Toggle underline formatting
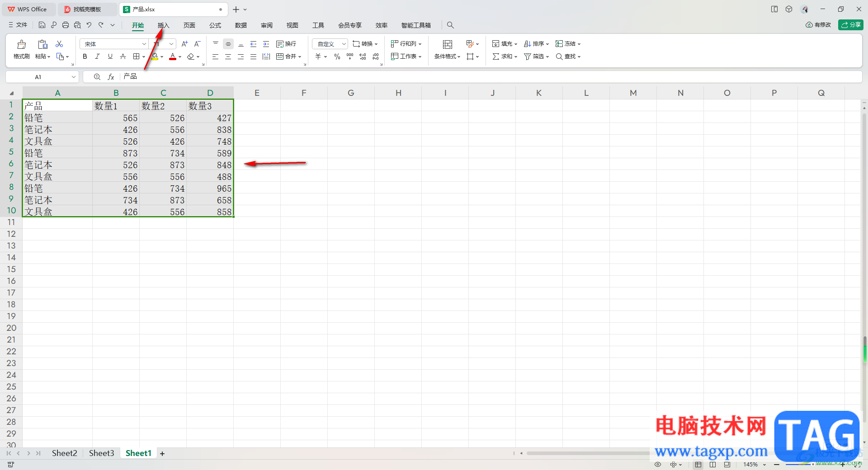The width and height of the screenshot is (868, 470). (x=110, y=56)
